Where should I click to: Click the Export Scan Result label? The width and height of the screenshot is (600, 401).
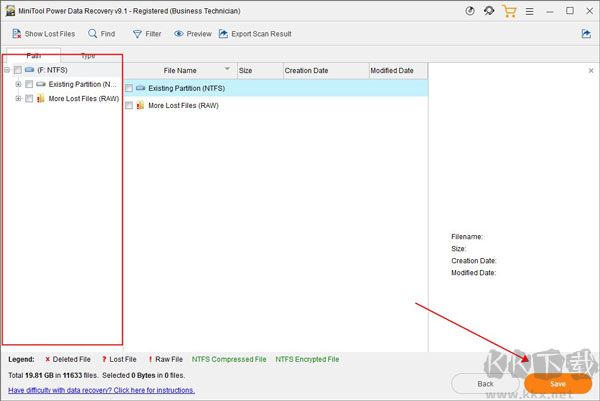[x=261, y=34]
